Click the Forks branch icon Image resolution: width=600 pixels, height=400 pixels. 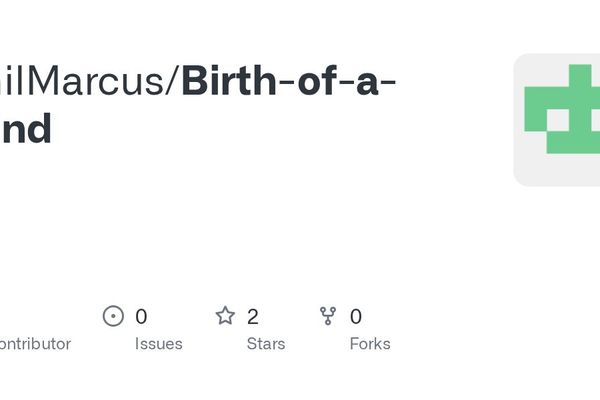coord(328,316)
